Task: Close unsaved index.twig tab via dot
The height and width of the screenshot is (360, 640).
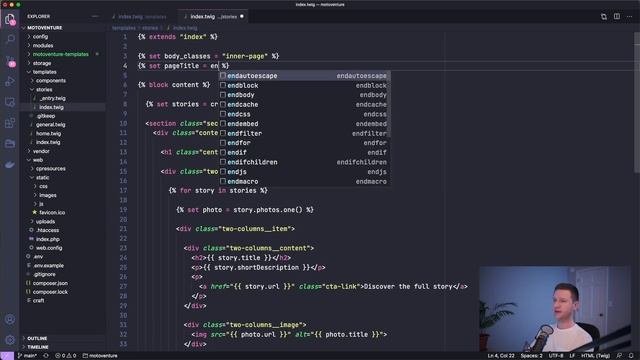Action: pos(242,17)
